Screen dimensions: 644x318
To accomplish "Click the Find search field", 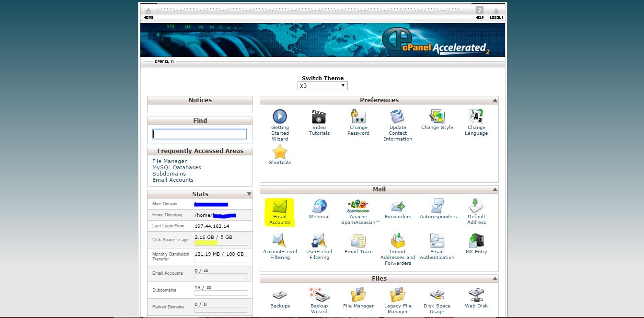I will (x=200, y=134).
